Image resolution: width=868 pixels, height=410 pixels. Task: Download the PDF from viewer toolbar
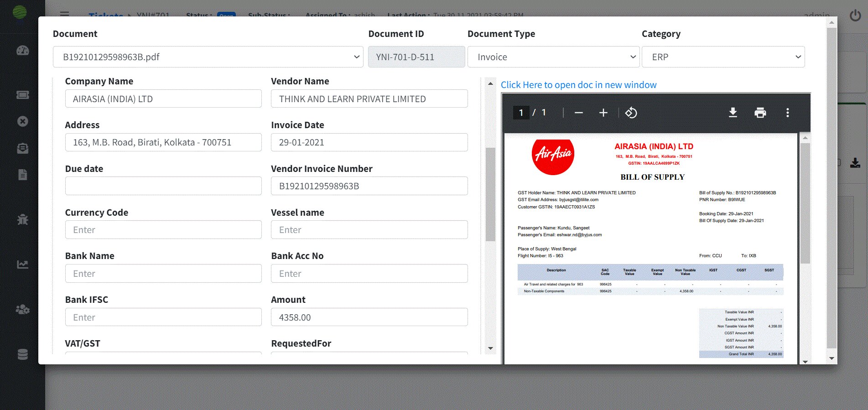pos(733,113)
